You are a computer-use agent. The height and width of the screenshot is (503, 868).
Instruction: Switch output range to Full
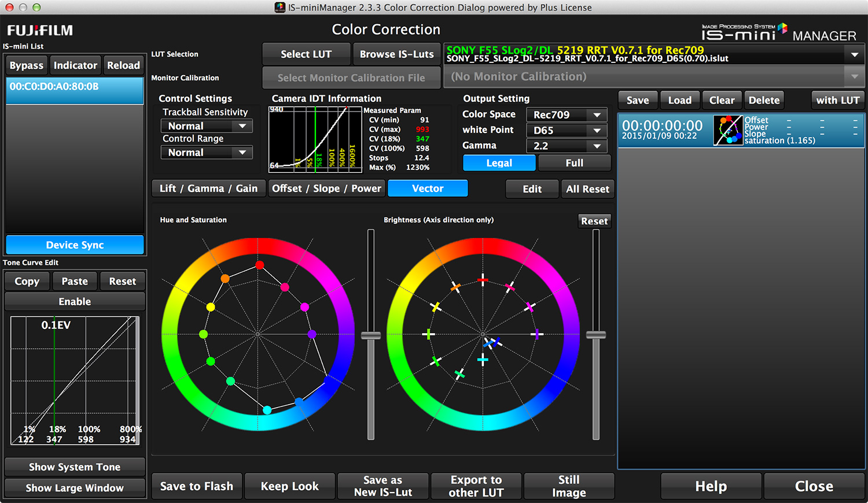coord(574,163)
